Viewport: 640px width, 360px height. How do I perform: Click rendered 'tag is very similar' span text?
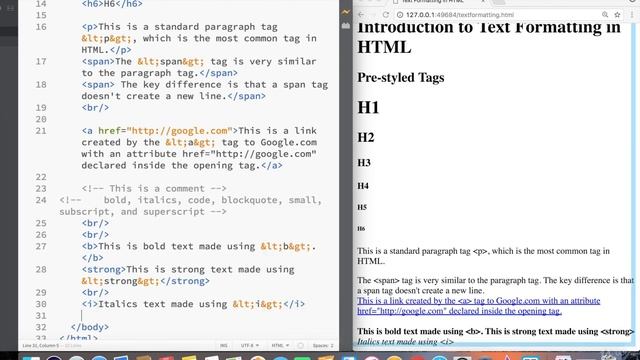tap(438, 280)
